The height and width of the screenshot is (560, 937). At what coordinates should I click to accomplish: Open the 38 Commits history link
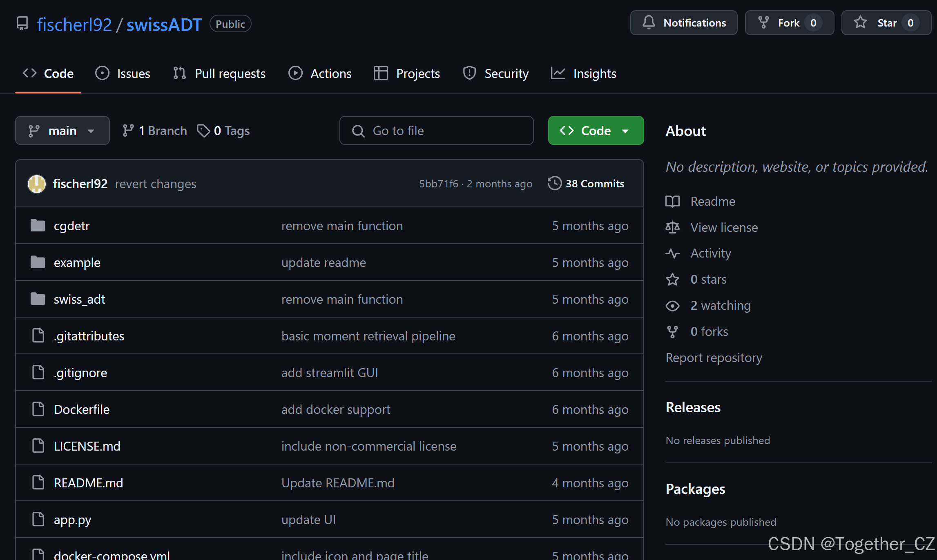point(594,184)
